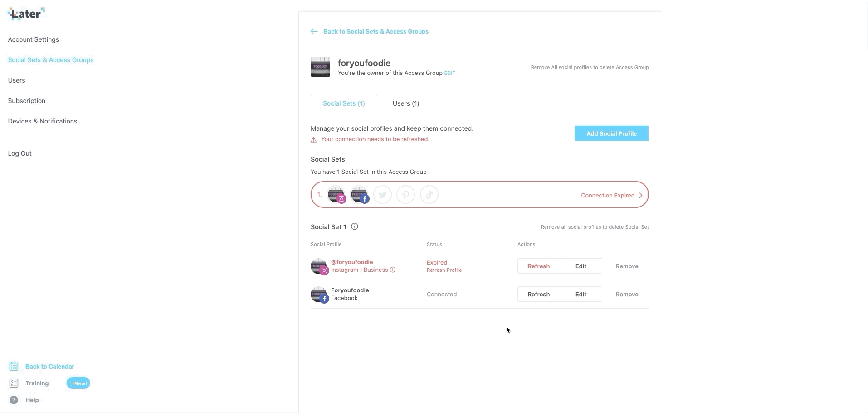
Task: Open Subscription in sidebar
Action: tap(27, 101)
